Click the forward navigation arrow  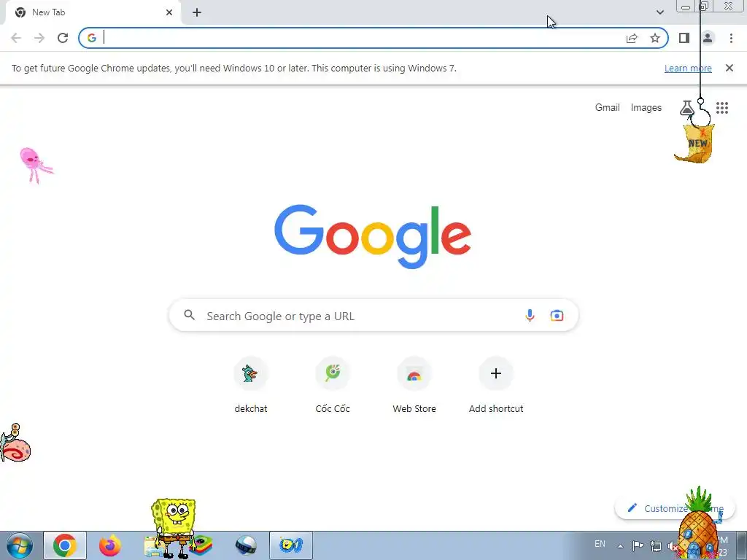click(x=39, y=38)
